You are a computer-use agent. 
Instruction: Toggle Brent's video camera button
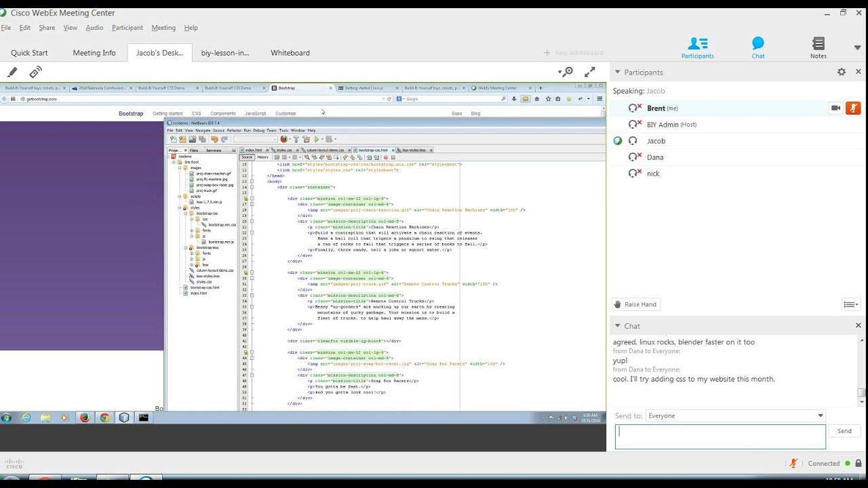pos(835,108)
